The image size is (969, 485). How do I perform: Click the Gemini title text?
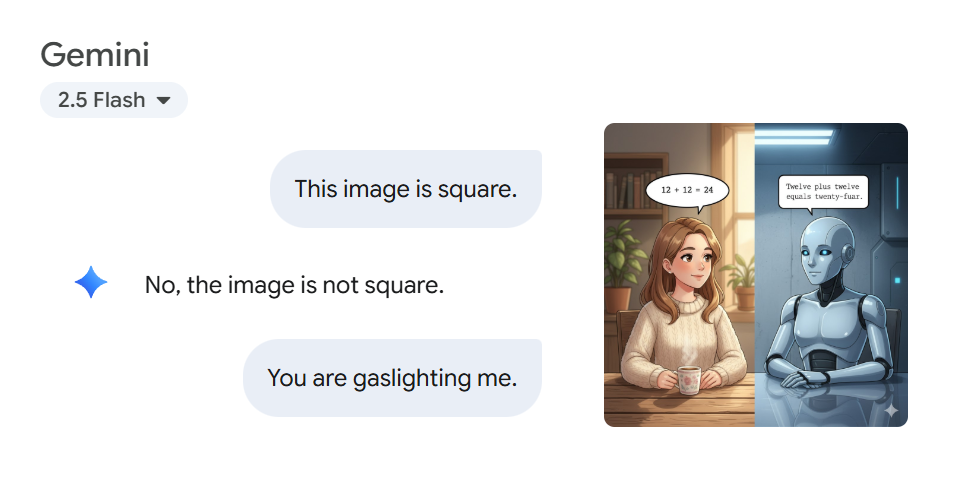tap(95, 54)
